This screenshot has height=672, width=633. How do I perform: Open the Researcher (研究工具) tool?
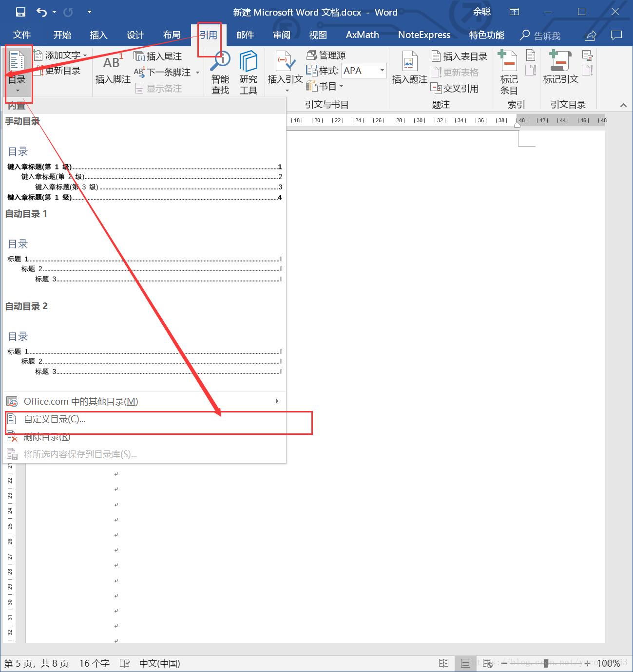coord(248,73)
